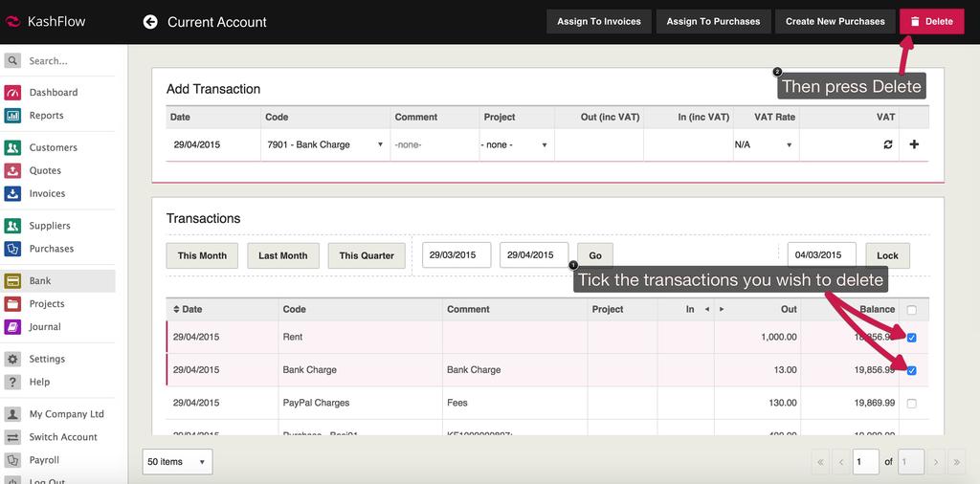Image resolution: width=980 pixels, height=484 pixels.
Task: Expand the VAT Rate dropdown
Action: point(764,144)
